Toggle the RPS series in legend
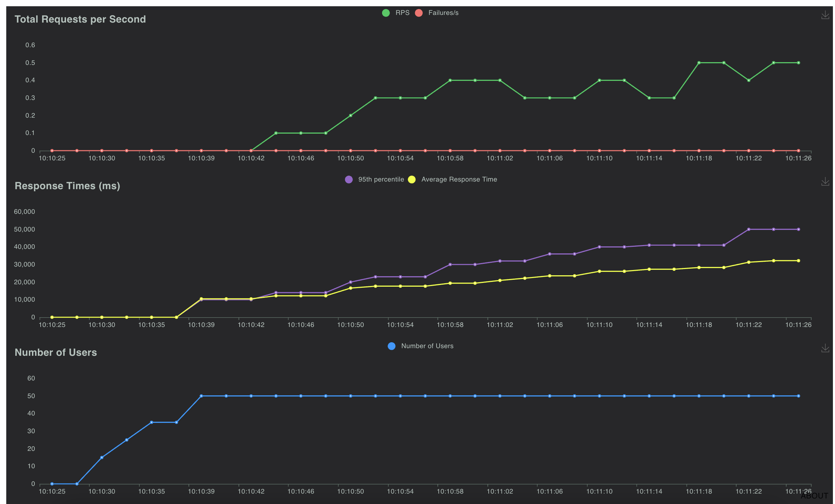Screen dimensions: 835x504 [x=396, y=13]
